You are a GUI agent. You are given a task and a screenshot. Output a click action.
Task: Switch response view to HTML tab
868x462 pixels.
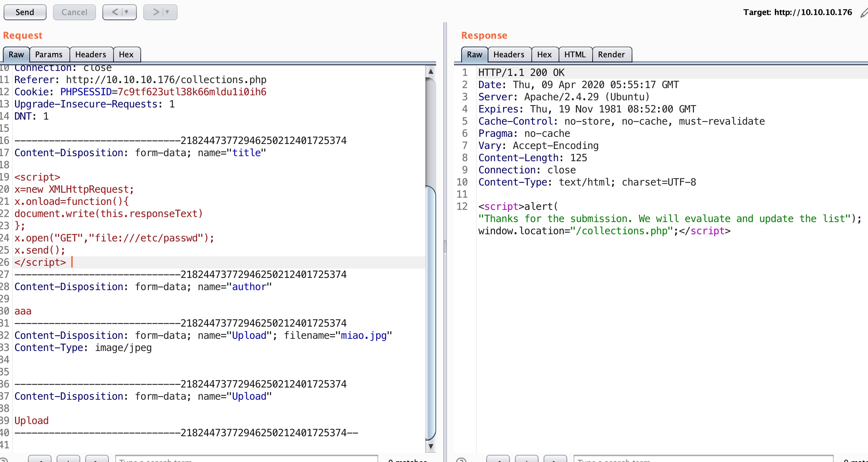575,54
